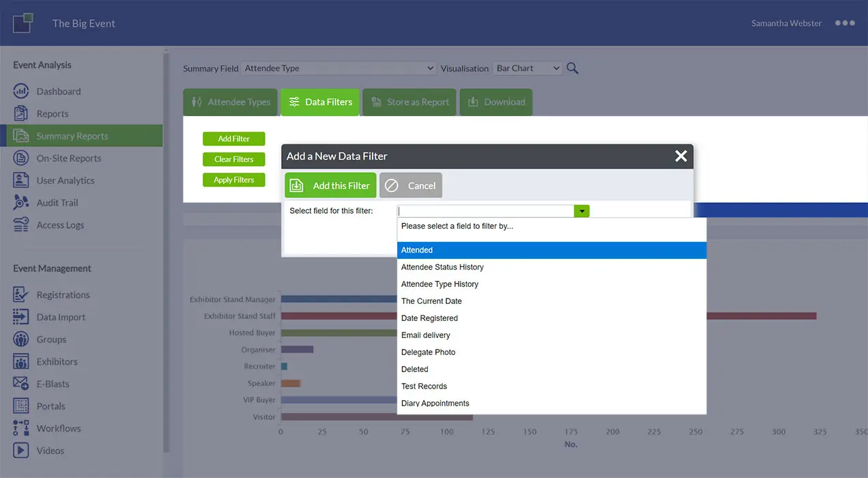Open the green filter field dropdown arrow
Viewport: 868px width, 478px height.
pos(581,210)
